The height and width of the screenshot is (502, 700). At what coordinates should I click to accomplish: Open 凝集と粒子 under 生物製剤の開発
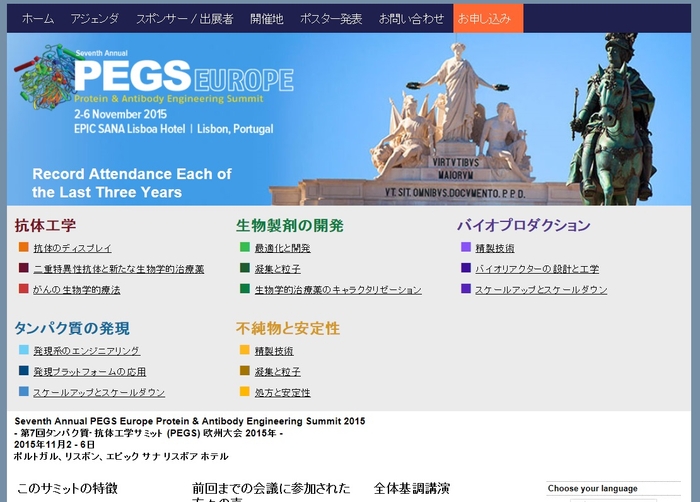(278, 269)
